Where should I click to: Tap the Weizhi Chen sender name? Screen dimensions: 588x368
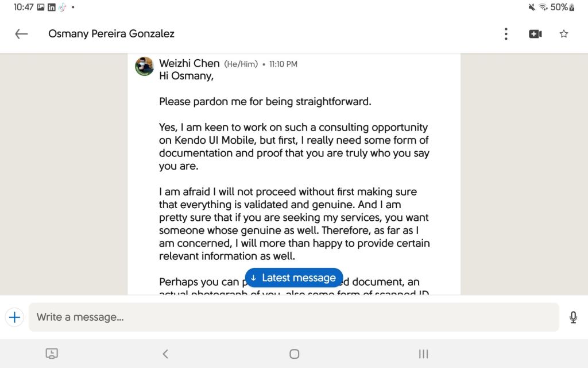pyautogui.click(x=189, y=64)
